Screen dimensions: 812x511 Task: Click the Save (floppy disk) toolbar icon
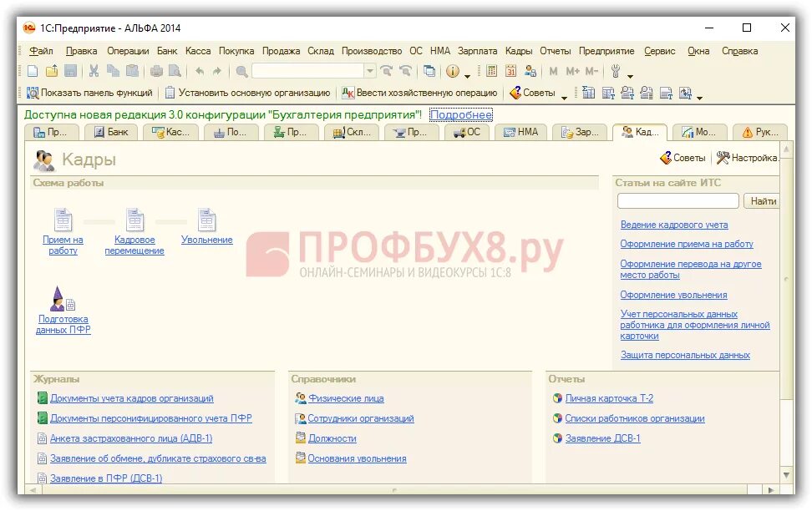point(70,71)
